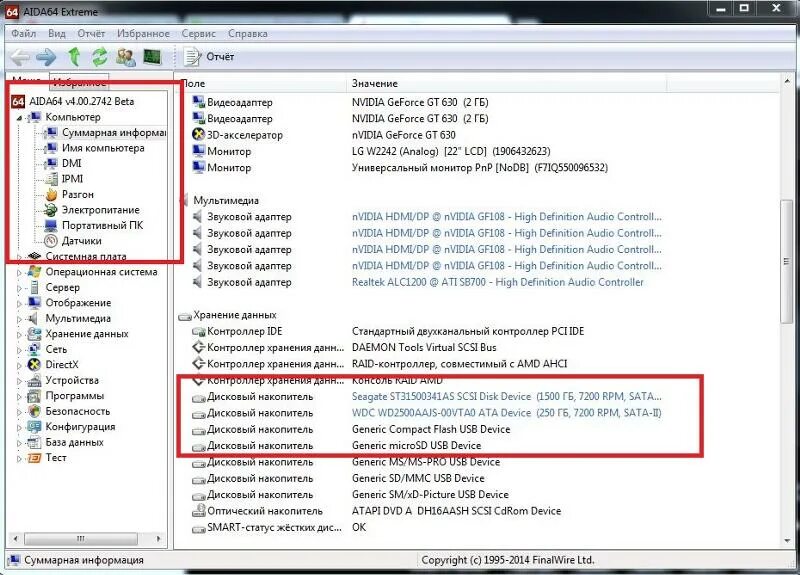
Task: Open the Файл menu
Action: 23,34
